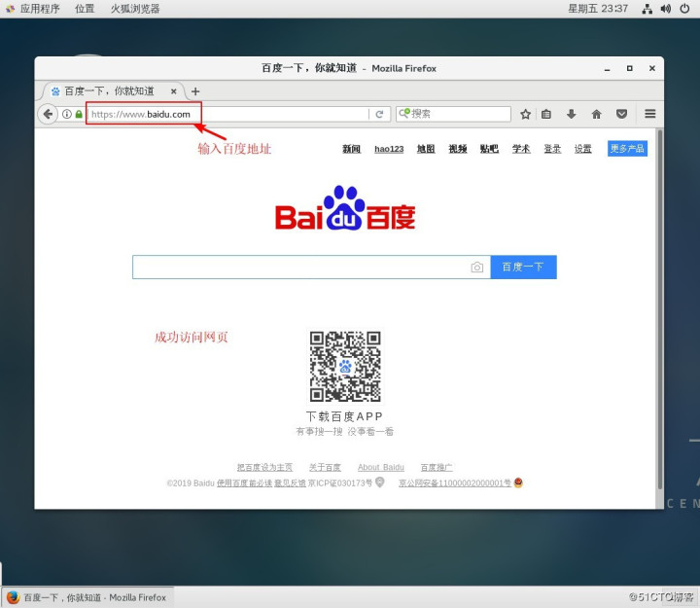Image resolution: width=700 pixels, height=608 pixels.
Task: Open the 应用程序 menu
Action: [40, 9]
